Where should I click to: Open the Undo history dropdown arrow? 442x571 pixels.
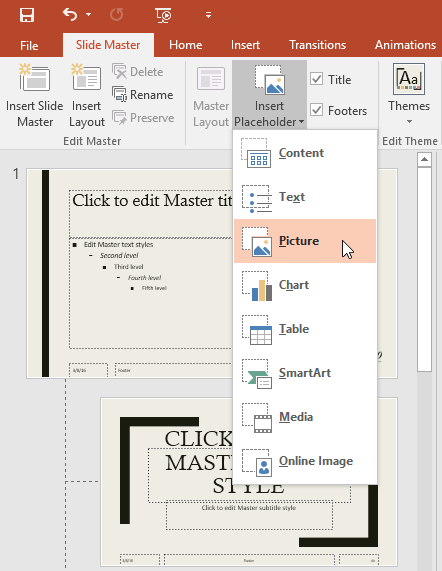[x=88, y=15]
